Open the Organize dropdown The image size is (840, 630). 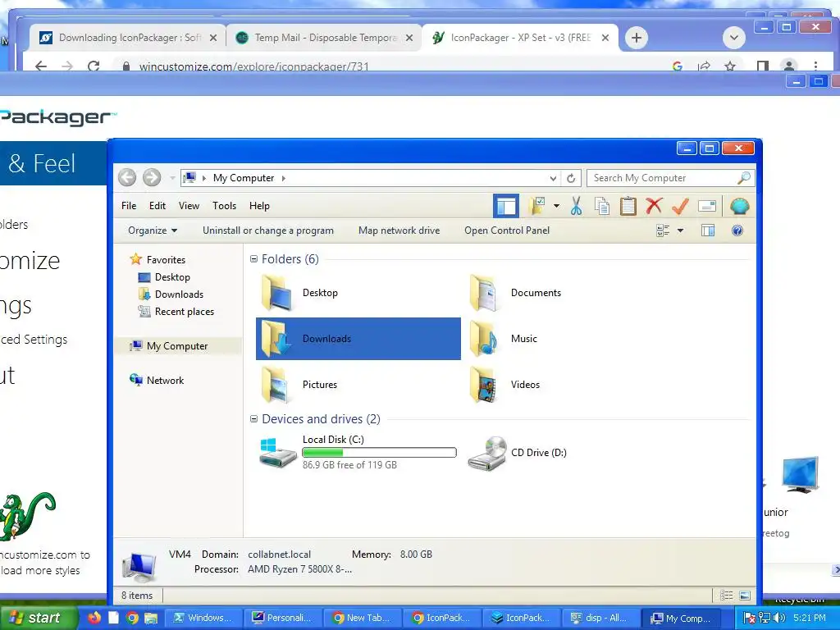[152, 231]
